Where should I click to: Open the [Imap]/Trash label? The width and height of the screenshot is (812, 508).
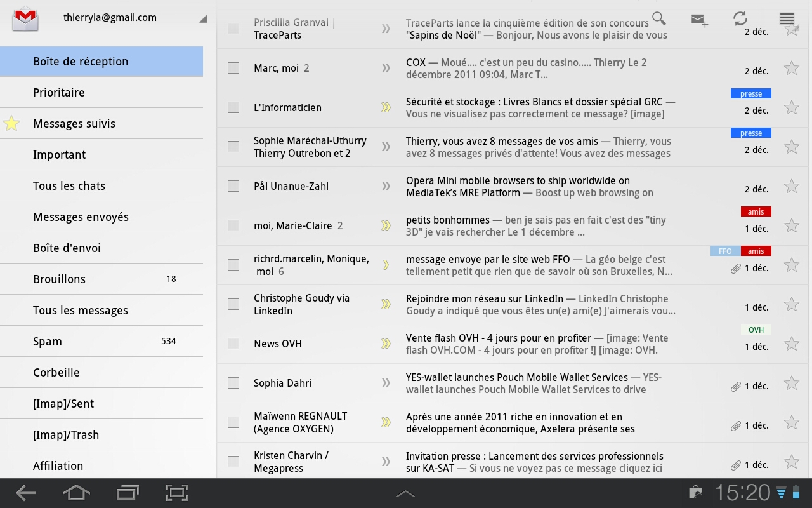pyautogui.click(x=101, y=435)
